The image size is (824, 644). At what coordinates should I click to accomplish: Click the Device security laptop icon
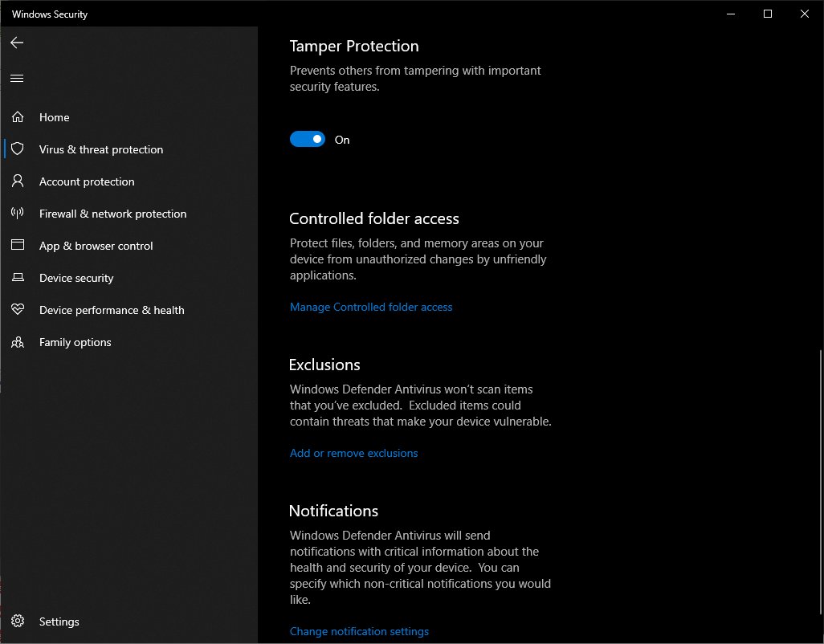18,277
